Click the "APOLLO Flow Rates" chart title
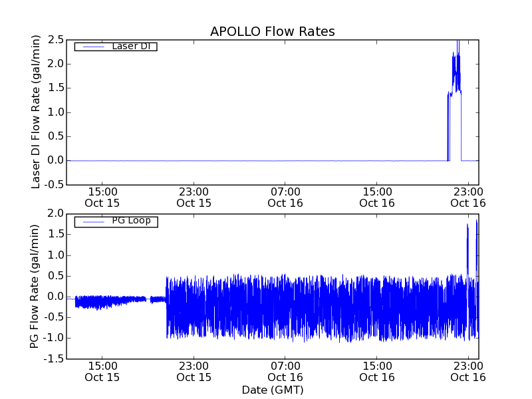 (x=273, y=31)
